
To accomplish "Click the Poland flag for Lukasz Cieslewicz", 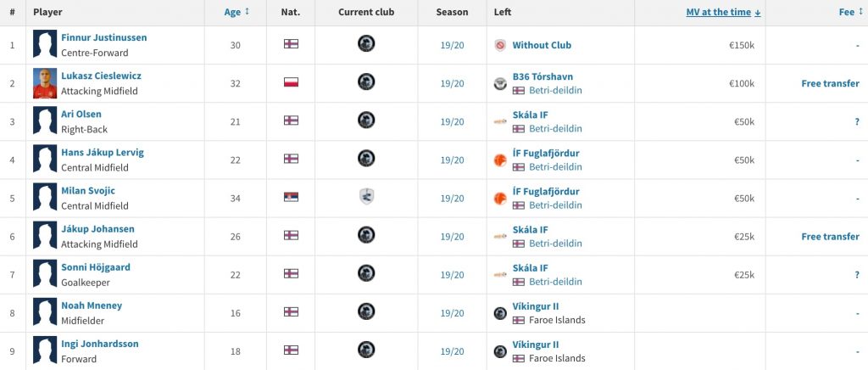I will point(291,82).
